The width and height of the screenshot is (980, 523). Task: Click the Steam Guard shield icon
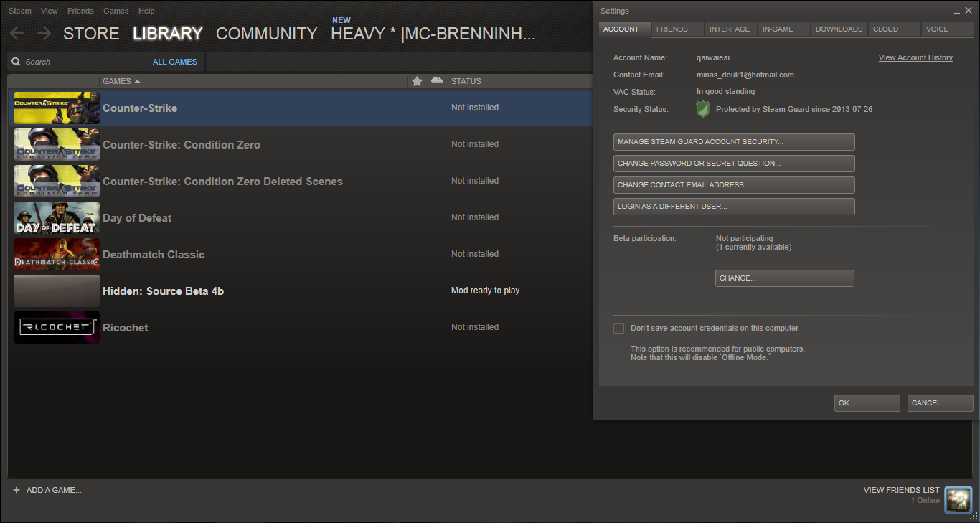click(x=703, y=109)
